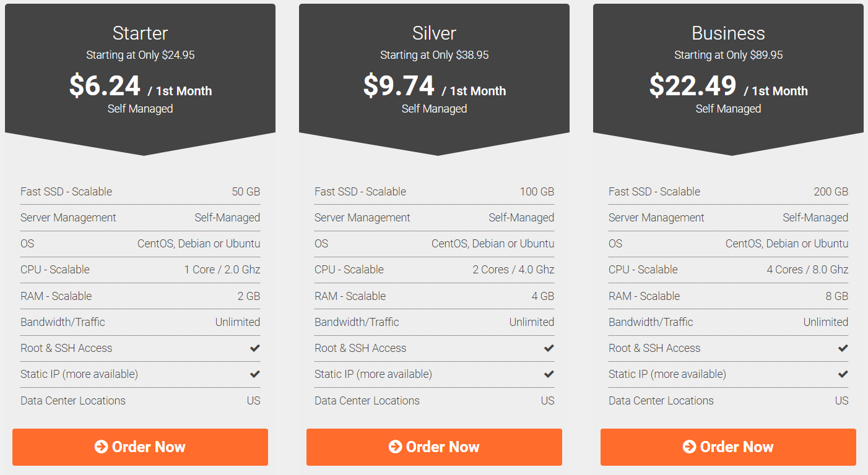This screenshot has width=868, height=475.
Task: Click the $6.24 first month price
Action: point(104,86)
